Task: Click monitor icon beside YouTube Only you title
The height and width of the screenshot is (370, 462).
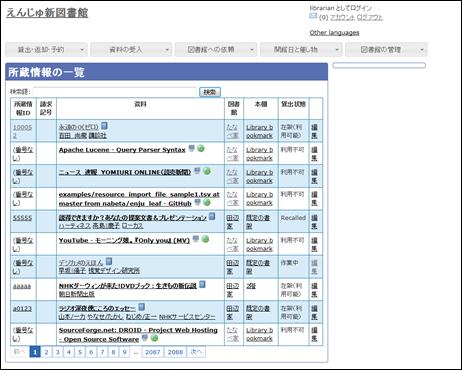Action: 196,239
